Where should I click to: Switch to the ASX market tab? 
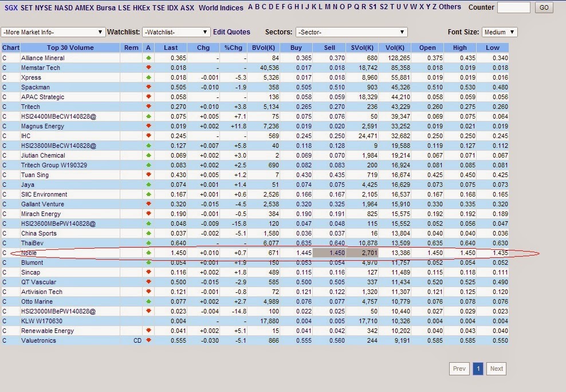point(187,7)
